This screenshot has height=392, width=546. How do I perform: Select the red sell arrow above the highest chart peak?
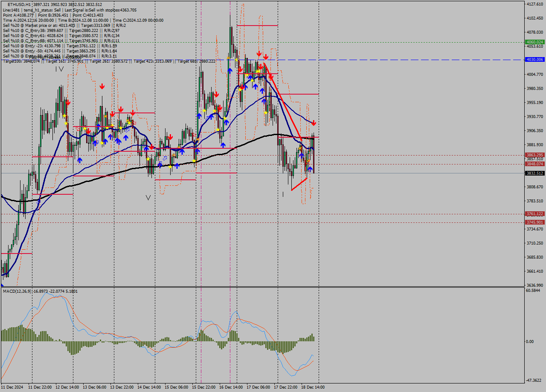pyautogui.click(x=258, y=54)
